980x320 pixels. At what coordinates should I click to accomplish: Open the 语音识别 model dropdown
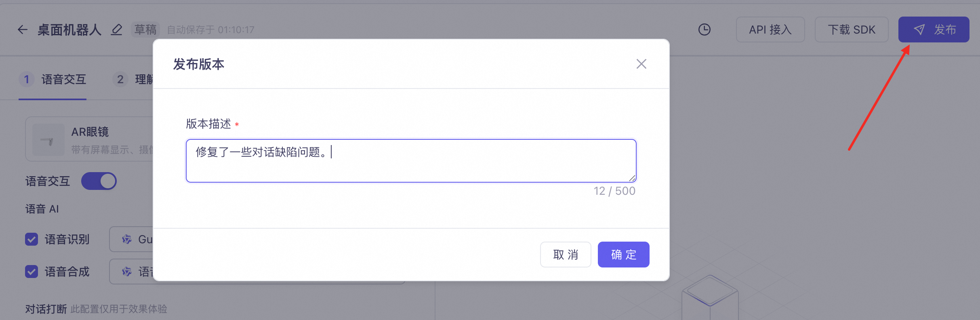pos(131,239)
